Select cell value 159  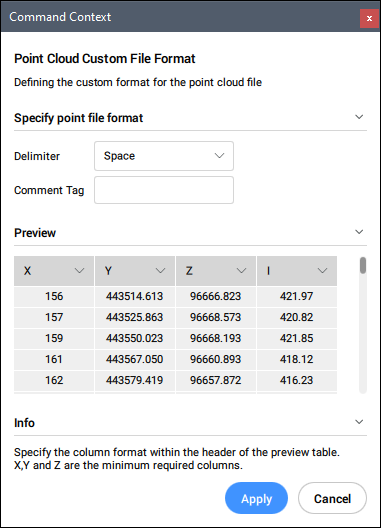pos(54,338)
